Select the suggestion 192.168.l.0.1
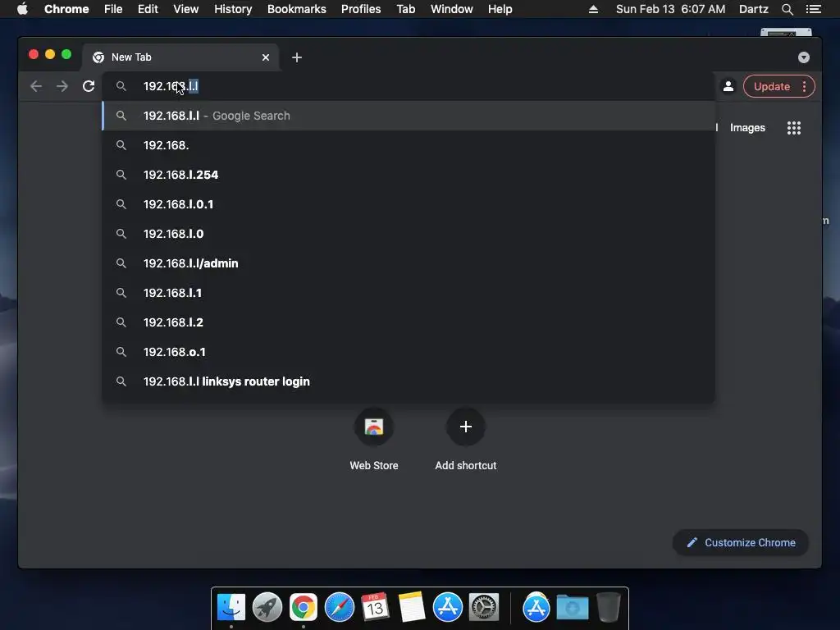This screenshot has height=630, width=840. (409, 204)
